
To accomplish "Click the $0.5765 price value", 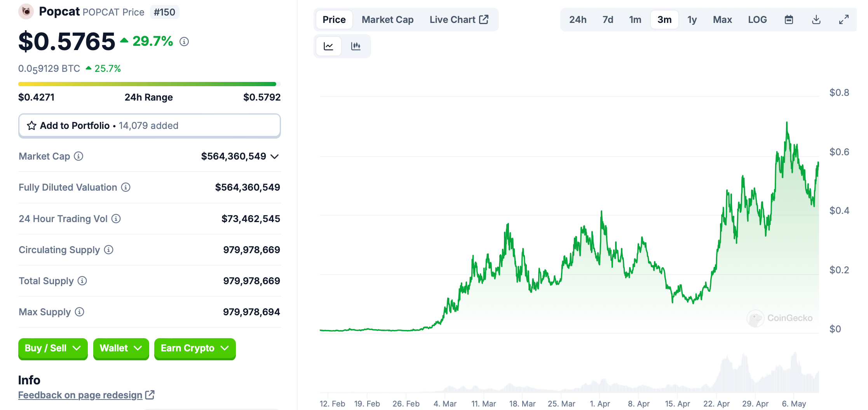I will coord(67,41).
